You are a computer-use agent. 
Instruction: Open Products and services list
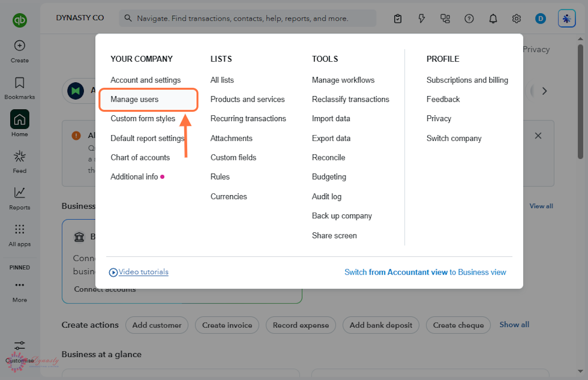(x=247, y=99)
